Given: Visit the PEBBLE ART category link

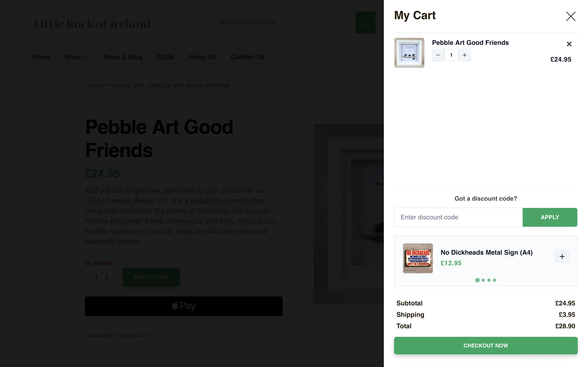Looking at the screenshot, I should point(126,85).
